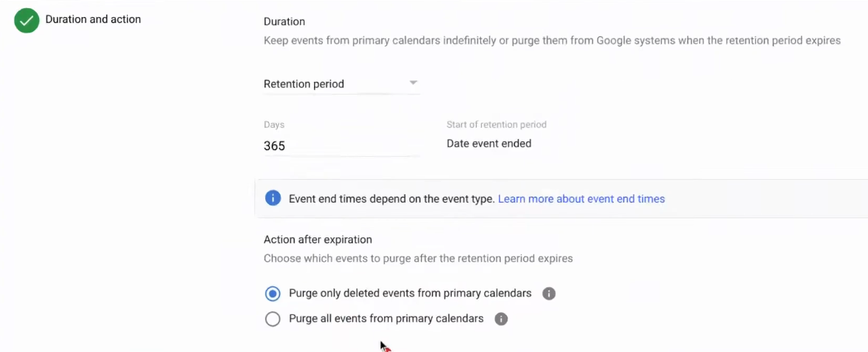Click the Start of retention period label
Image resolution: width=868 pixels, height=352 pixels.
click(496, 124)
